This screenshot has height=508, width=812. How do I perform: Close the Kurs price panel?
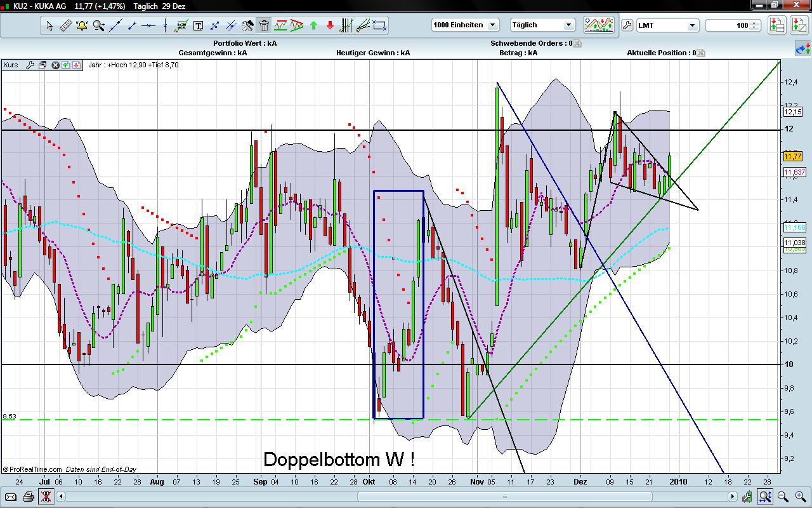[x=55, y=65]
